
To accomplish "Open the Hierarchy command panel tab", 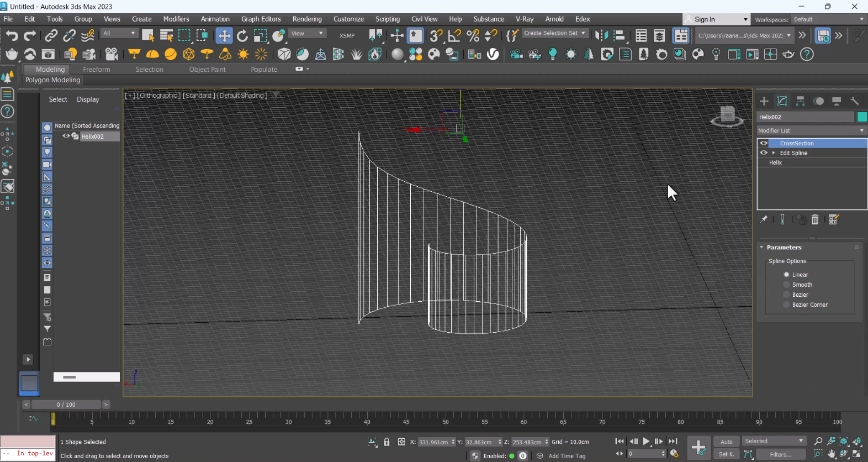I will pos(800,101).
